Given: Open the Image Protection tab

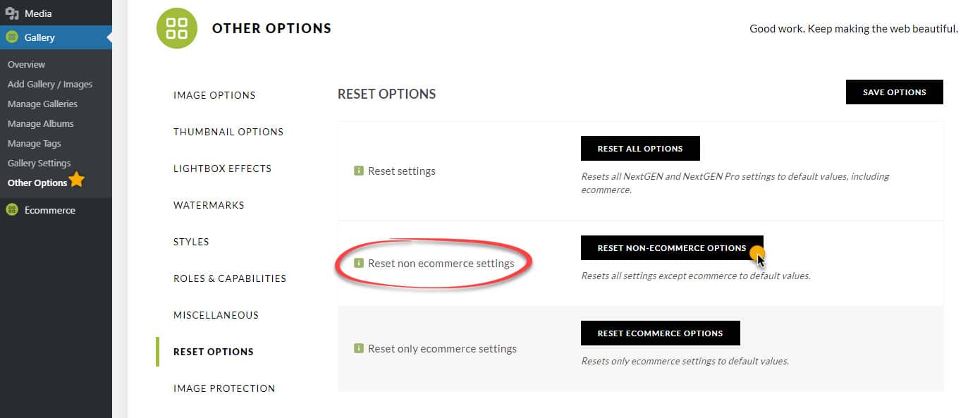Looking at the screenshot, I should coord(224,388).
